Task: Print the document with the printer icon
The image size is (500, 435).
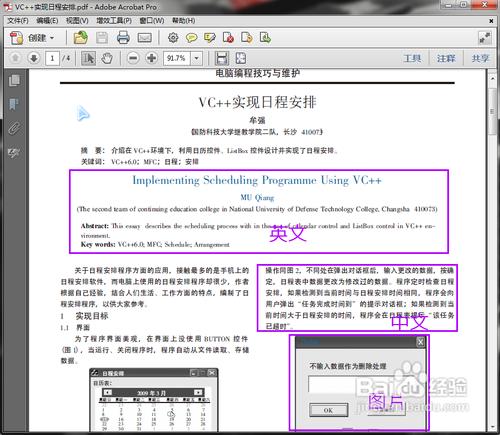Action: [x=123, y=38]
